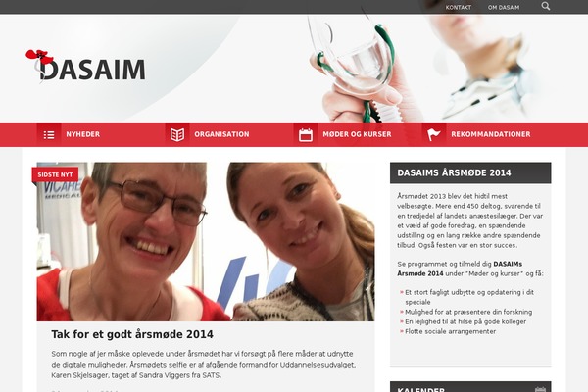Click the Kalender widget calendar icon
This screenshot has width=588, height=392.
540,389
